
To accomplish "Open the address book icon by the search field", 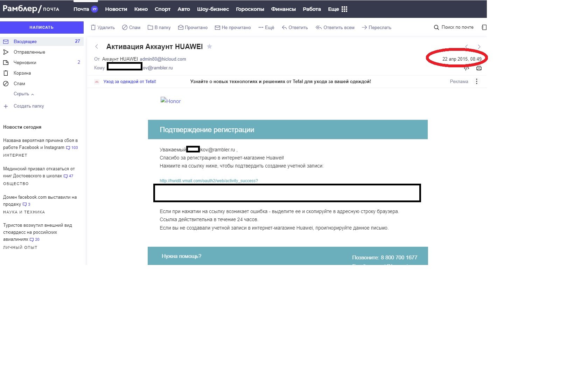I will [x=484, y=27].
